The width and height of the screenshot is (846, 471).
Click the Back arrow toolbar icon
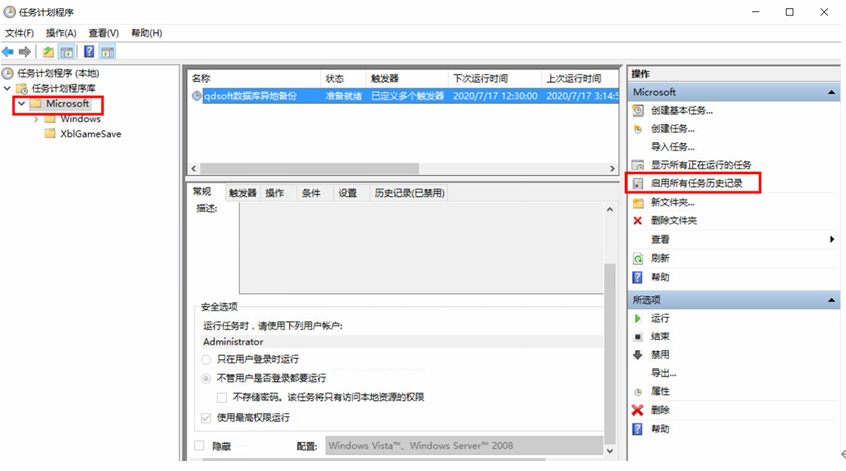pyautogui.click(x=8, y=52)
